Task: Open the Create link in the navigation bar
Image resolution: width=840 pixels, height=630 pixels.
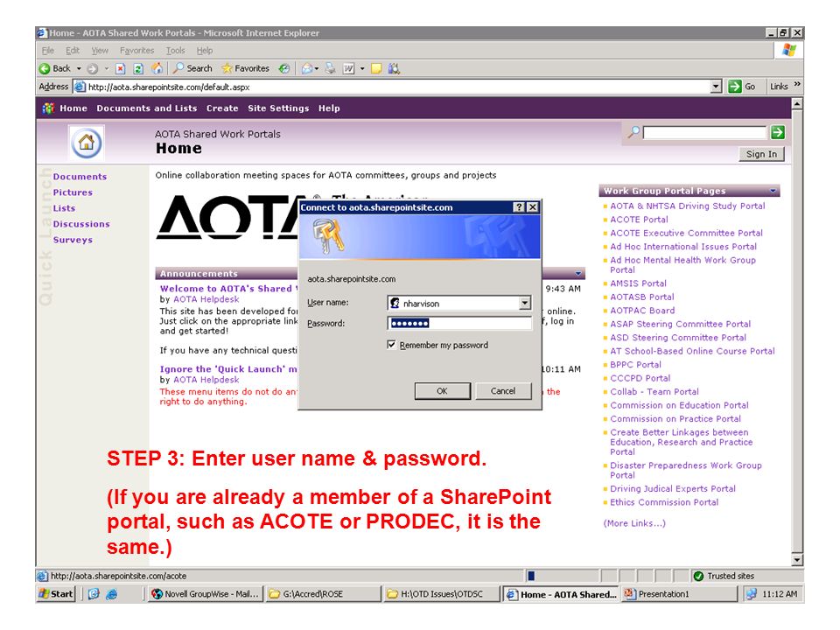Action: (x=222, y=108)
